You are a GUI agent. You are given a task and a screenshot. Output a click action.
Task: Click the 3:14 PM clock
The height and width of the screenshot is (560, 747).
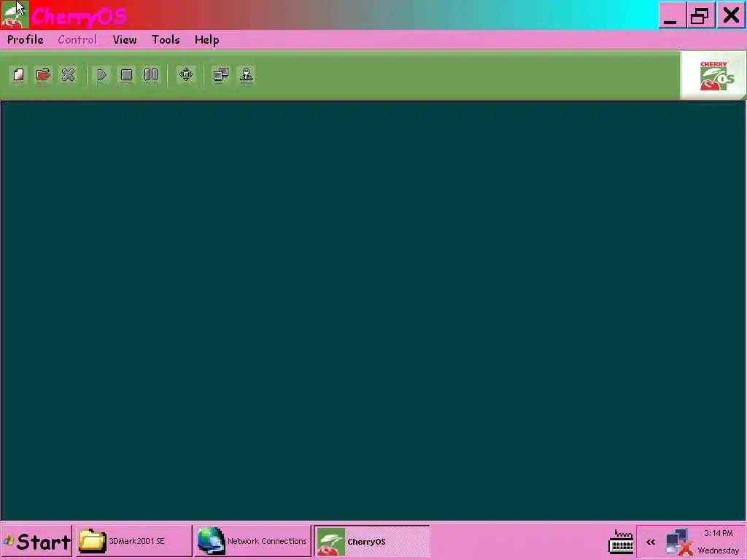click(719, 533)
